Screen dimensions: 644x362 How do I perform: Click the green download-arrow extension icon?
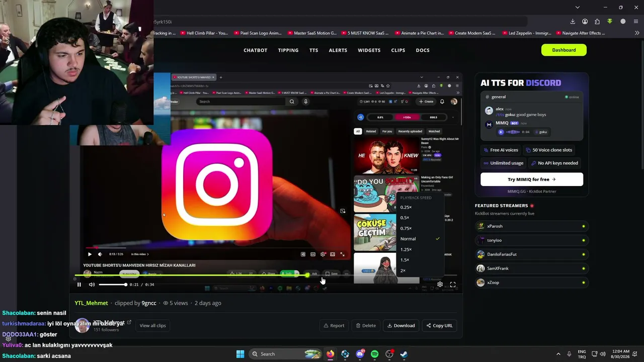pyautogui.click(x=610, y=22)
